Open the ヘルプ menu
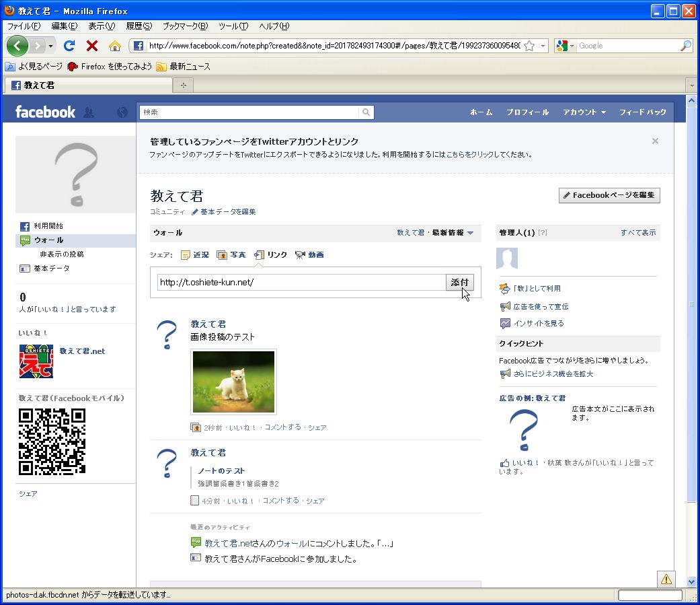Viewport: 700px width, 605px height. pyautogui.click(x=274, y=26)
